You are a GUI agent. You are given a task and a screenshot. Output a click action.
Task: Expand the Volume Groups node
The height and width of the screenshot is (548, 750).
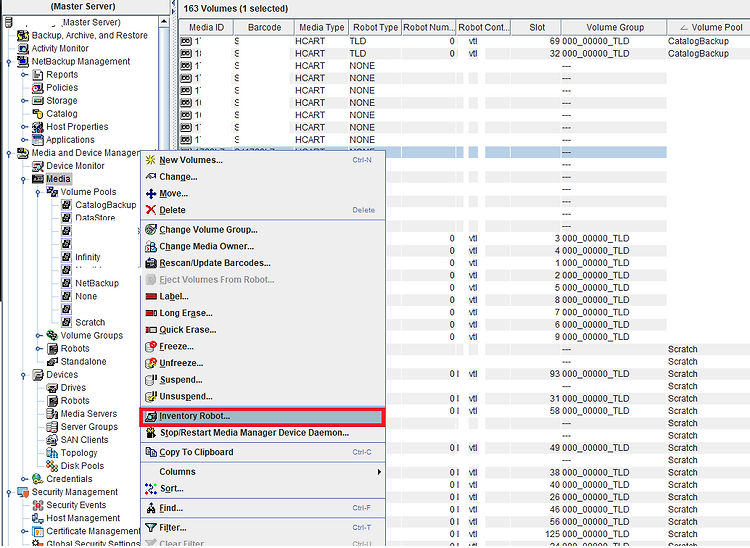(38, 335)
